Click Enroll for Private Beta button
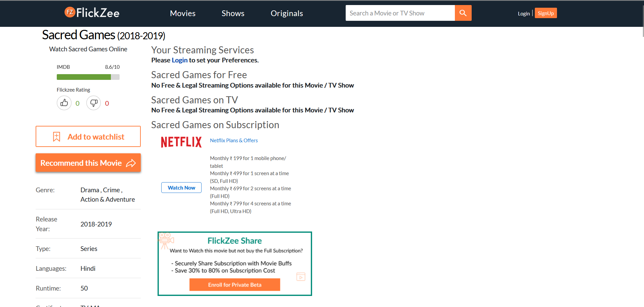 (x=235, y=285)
